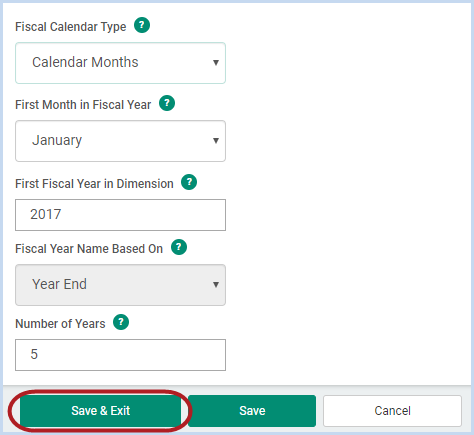Click the Save & Exit button
Viewport: 474px width, 435px height.
[x=101, y=411]
